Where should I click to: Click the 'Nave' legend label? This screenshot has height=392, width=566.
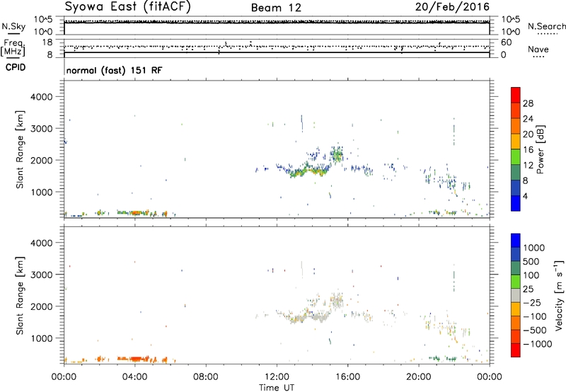pyautogui.click(x=538, y=50)
